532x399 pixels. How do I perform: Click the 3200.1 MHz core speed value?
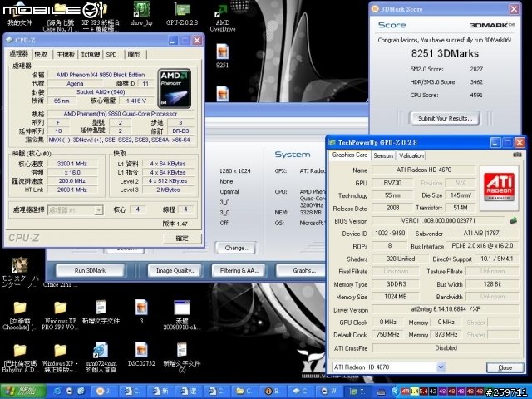72,164
